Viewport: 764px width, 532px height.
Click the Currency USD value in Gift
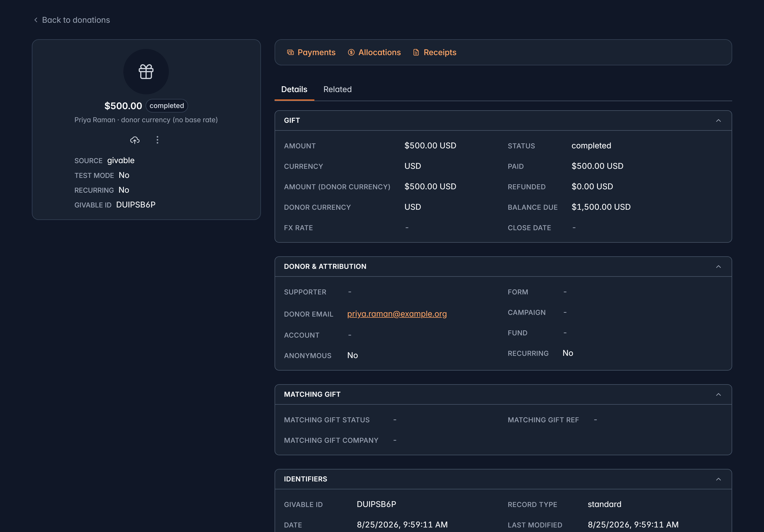point(413,166)
